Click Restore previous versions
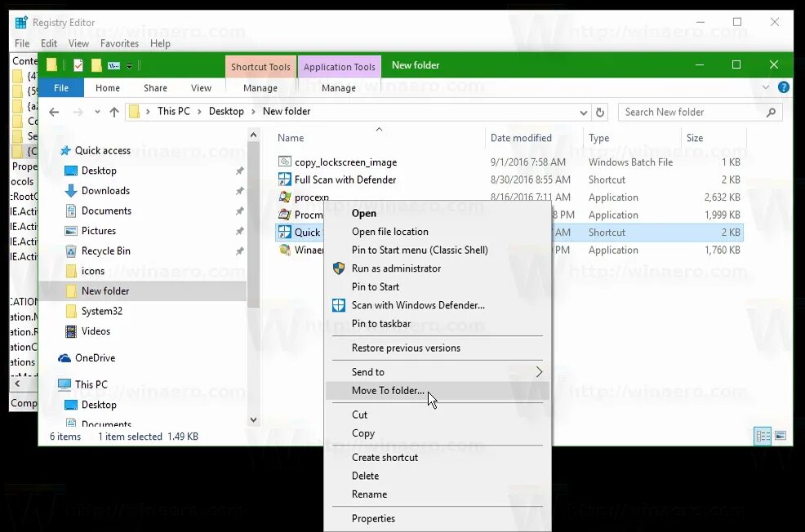This screenshot has width=805, height=532. pyautogui.click(x=400, y=348)
